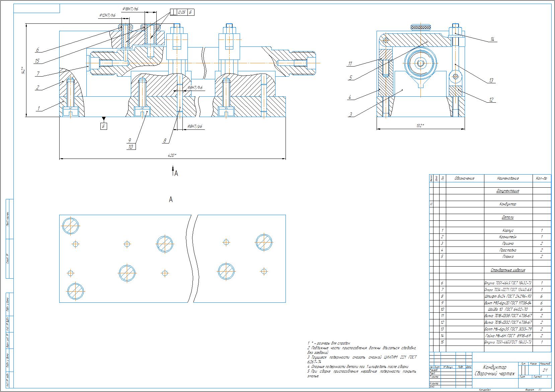Image resolution: width=555 pixels, height=392 pixels.
Task: Select position callout number 5
Action: [350, 78]
